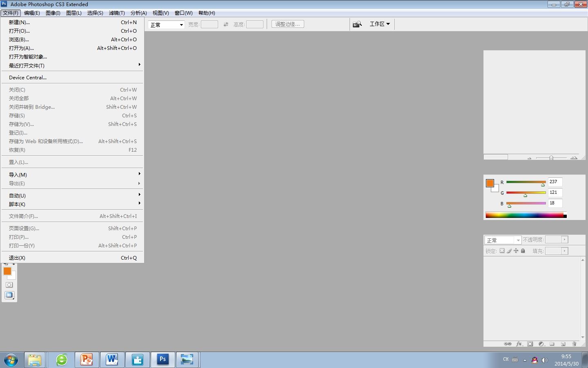Select Device Central... menu entry

pyautogui.click(x=72, y=77)
